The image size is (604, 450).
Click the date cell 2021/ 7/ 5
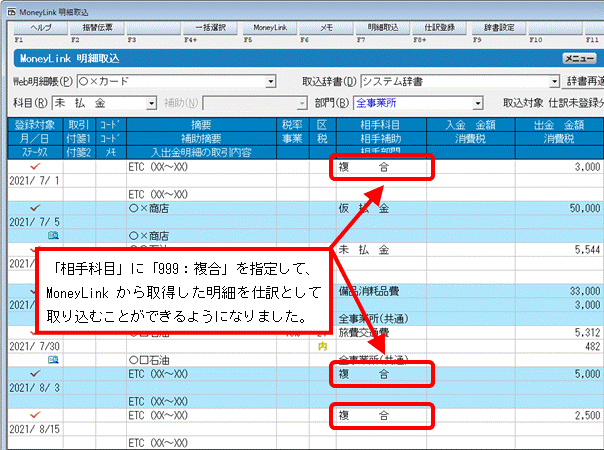35,222
